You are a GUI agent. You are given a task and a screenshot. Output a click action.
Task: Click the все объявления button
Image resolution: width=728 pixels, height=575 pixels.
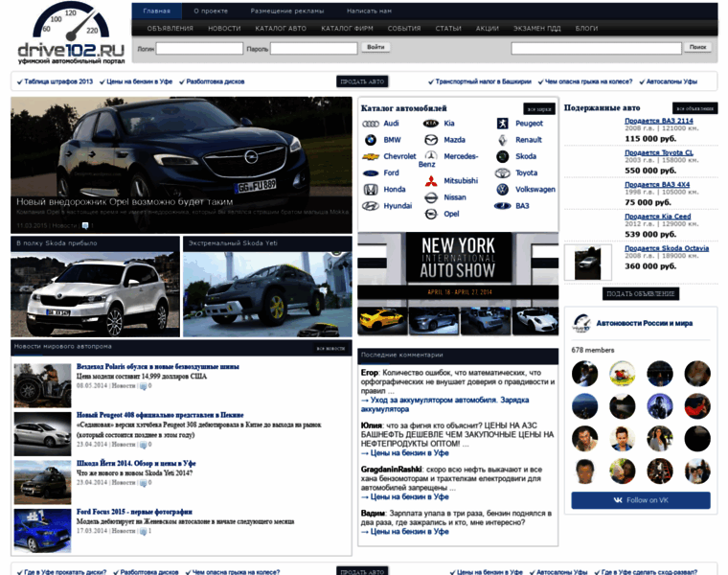[694, 108]
